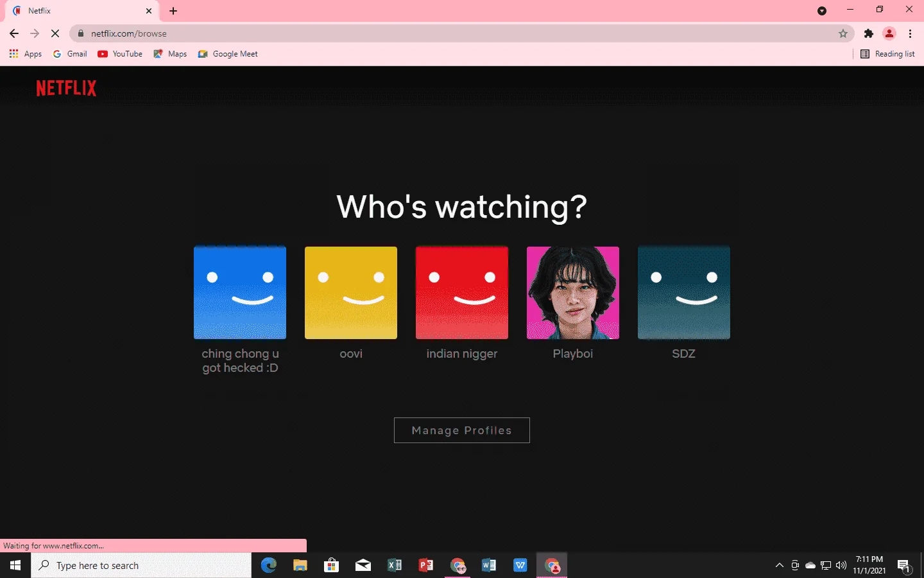Stop loading the page
This screenshot has width=924, height=578.
pyautogui.click(x=55, y=33)
